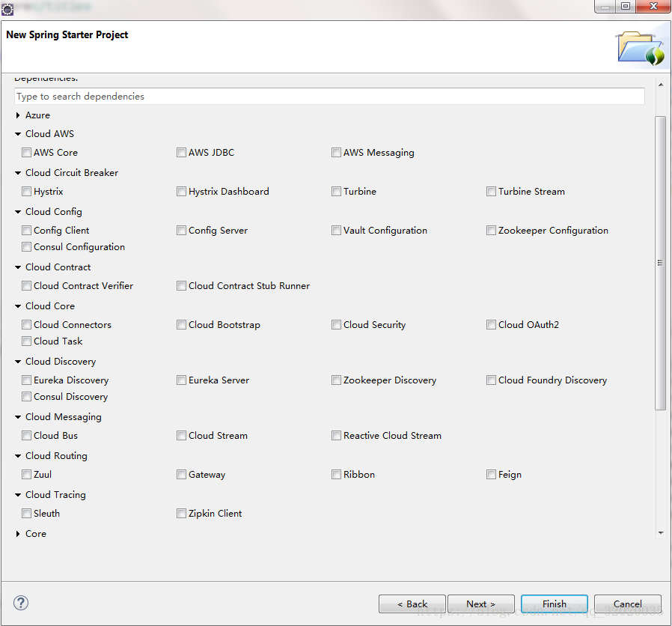Enable Cloud Connectors
This screenshot has width=672, height=626.
click(x=27, y=324)
